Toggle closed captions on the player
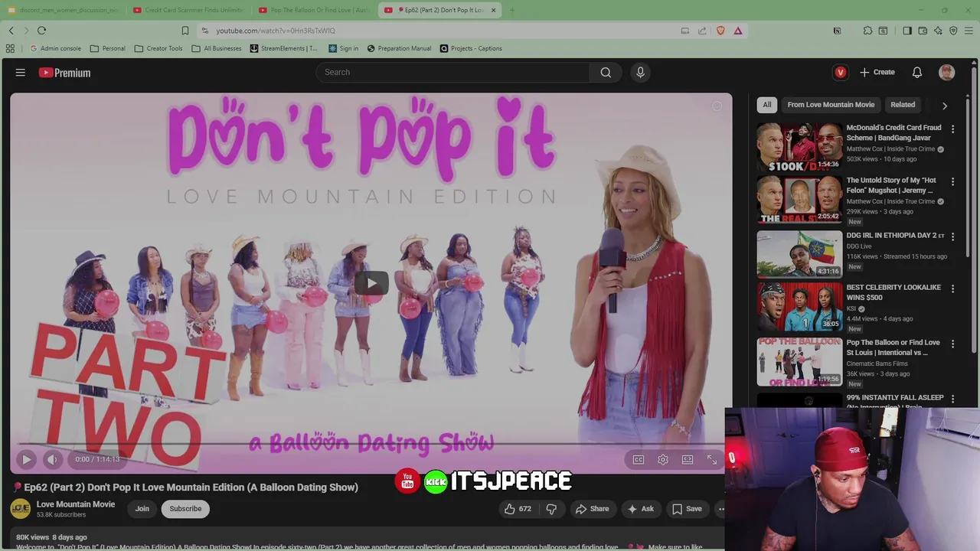The width and height of the screenshot is (980, 551). [639, 459]
